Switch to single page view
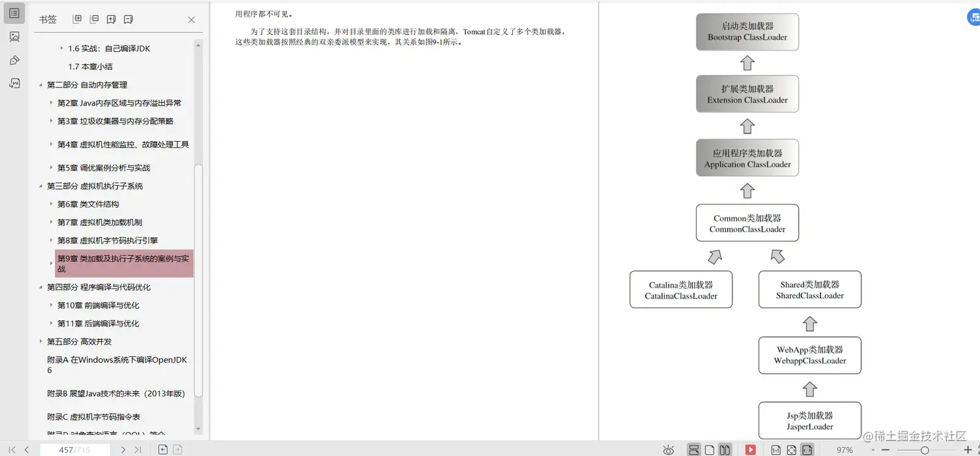Image resolution: width=980 pixels, height=456 pixels. tap(710, 450)
